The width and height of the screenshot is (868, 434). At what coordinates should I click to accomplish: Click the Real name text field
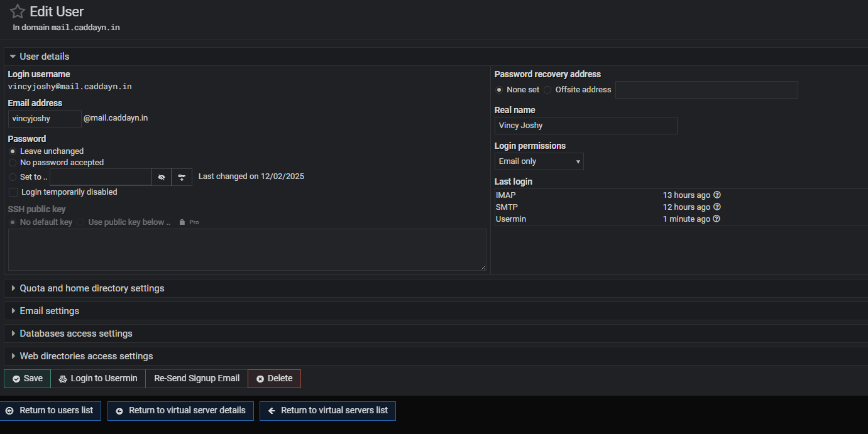pyautogui.click(x=585, y=126)
